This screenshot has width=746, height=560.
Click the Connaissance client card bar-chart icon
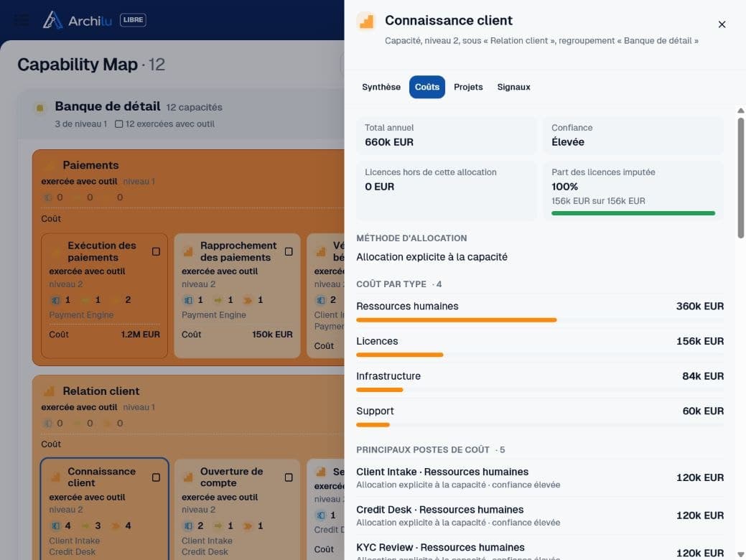56,477
